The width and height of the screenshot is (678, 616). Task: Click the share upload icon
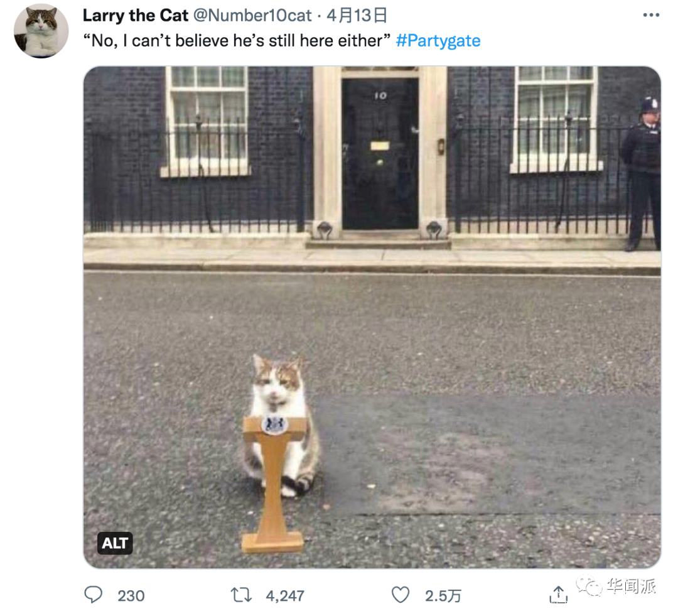[x=558, y=594]
